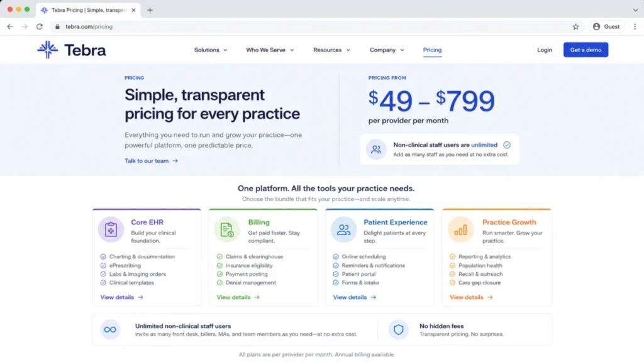
Task: Click the Login link
Action: point(545,50)
